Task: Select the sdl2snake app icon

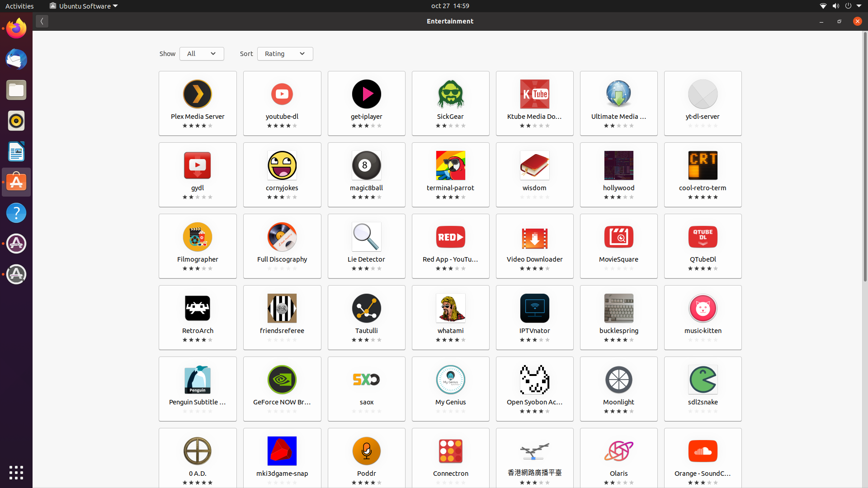Action: pyautogui.click(x=703, y=380)
